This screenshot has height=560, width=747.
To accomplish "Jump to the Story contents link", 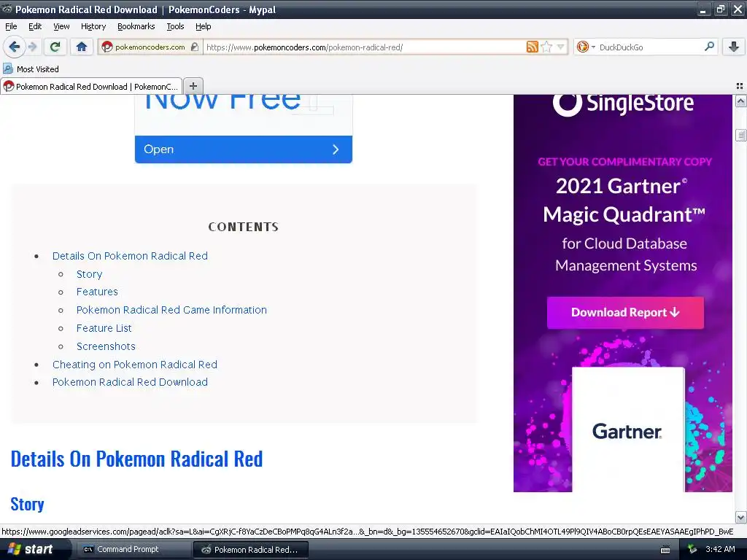I will pos(89,274).
